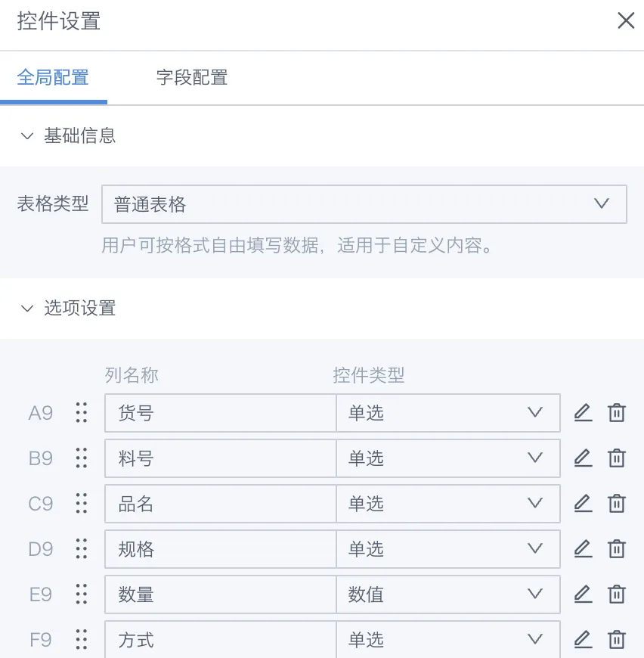The height and width of the screenshot is (658, 644).
Task: Delete the 货号 column row
Action: pyautogui.click(x=616, y=413)
